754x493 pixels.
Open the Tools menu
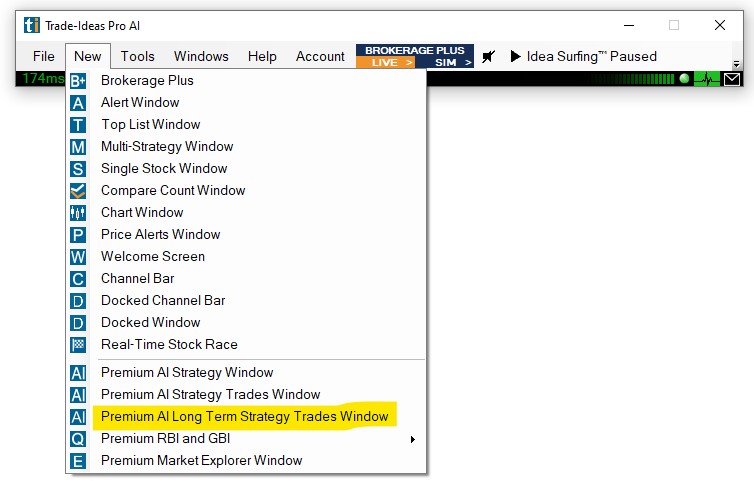click(138, 57)
